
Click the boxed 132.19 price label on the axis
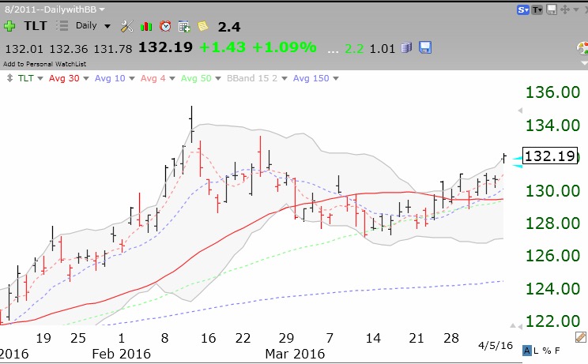pyautogui.click(x=550, y=156)
